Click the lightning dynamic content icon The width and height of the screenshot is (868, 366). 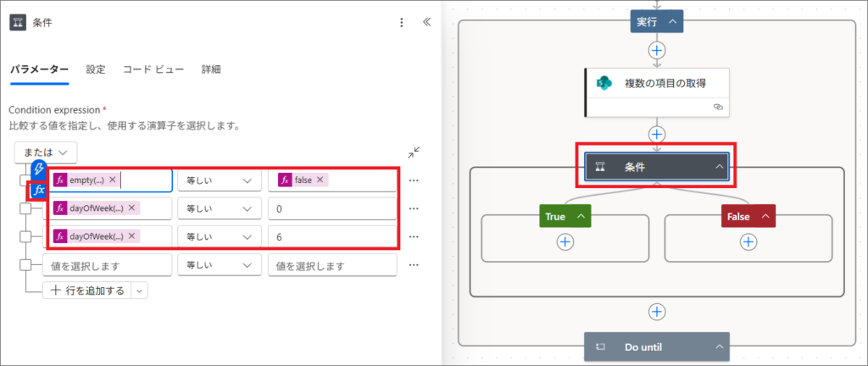pos(37,170)
